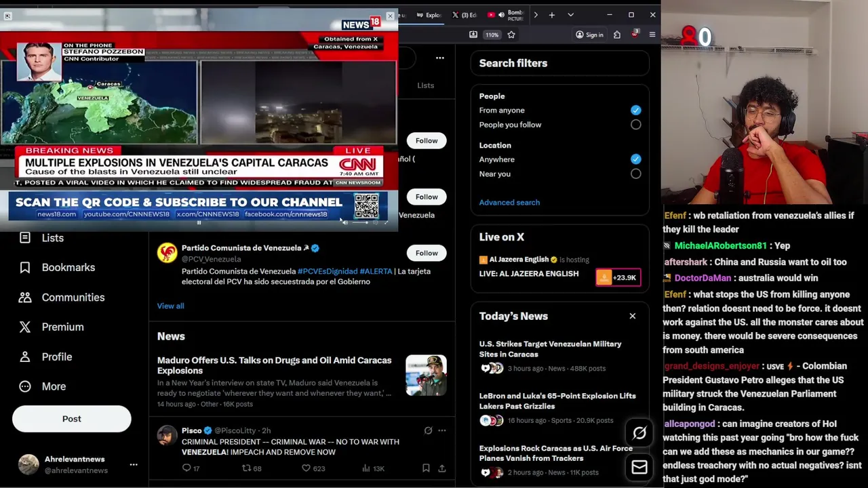This screenshot has height=488, width=868.
Task: Open Grok action on Pisco's post
Action: click(428, 430)
